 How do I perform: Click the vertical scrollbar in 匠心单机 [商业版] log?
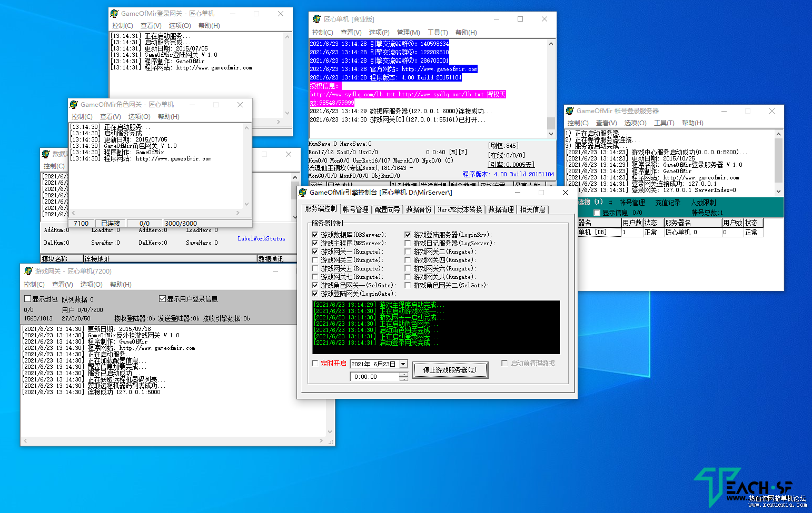(551, 89)
